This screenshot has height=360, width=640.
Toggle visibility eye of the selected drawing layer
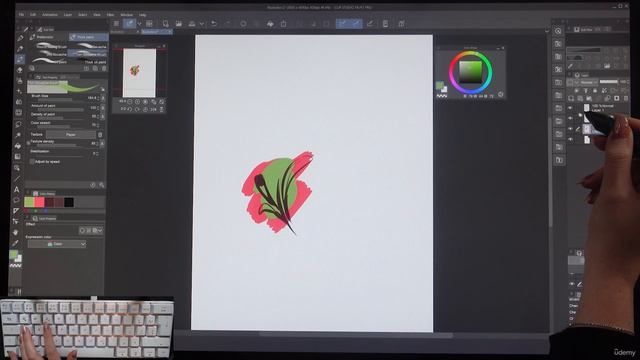coord(570,129)
